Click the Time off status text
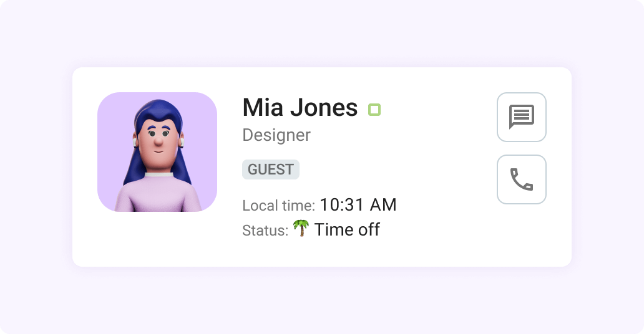The height and width of the screenshot is (334, 644). 347,230
